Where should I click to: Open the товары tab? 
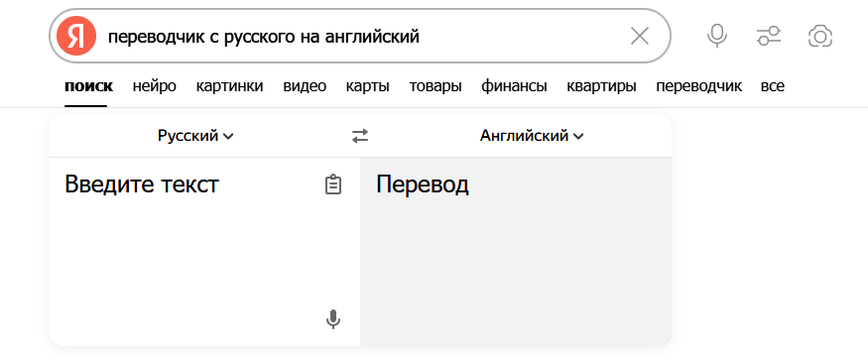click(x=435, y=86)
